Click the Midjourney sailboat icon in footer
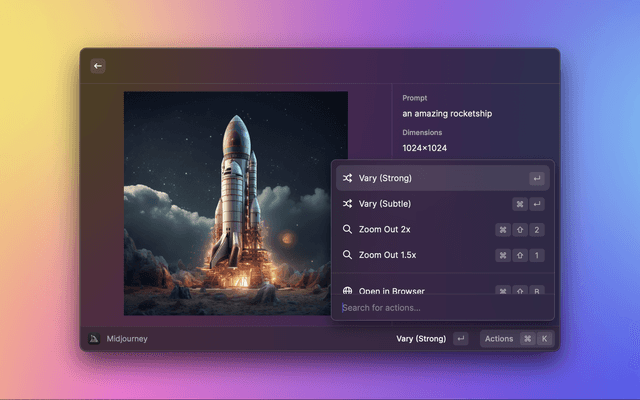640x400 pixels. tap(94, 339)
